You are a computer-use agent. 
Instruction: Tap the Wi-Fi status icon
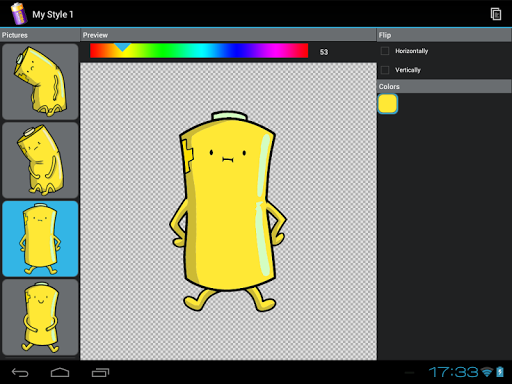coord(487,372)
